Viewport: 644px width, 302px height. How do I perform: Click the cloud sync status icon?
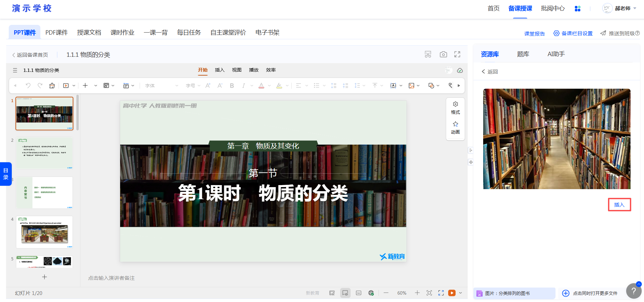click(x=460, y=70)
